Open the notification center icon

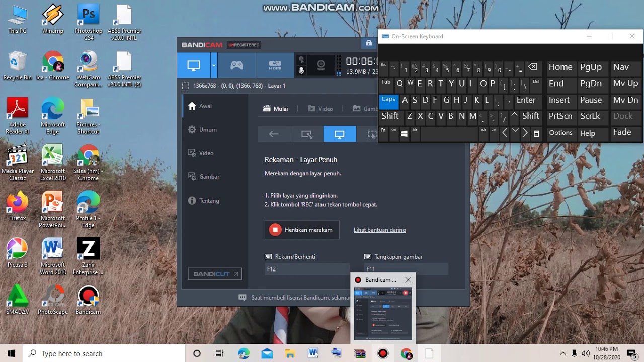(632, 353)
